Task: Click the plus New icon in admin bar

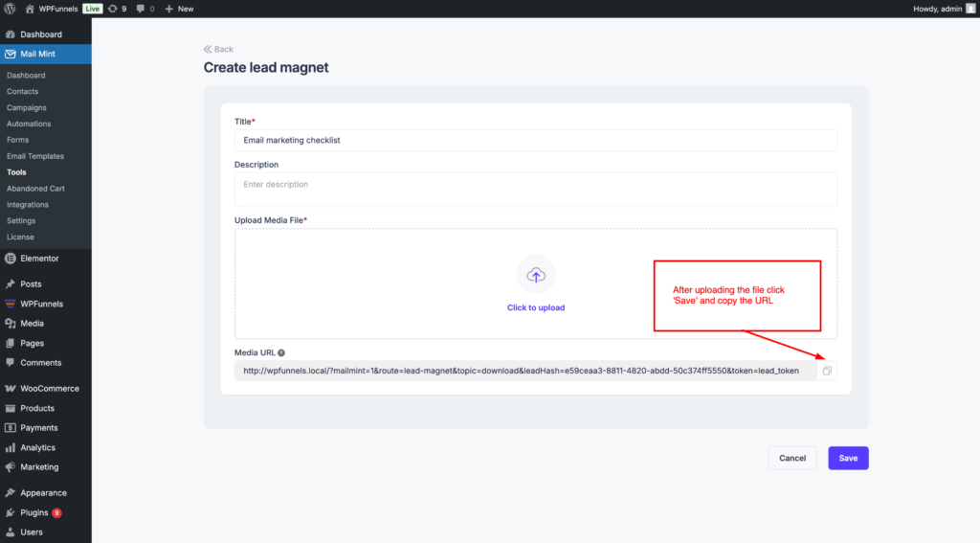Action: click(x=168, y=9)
